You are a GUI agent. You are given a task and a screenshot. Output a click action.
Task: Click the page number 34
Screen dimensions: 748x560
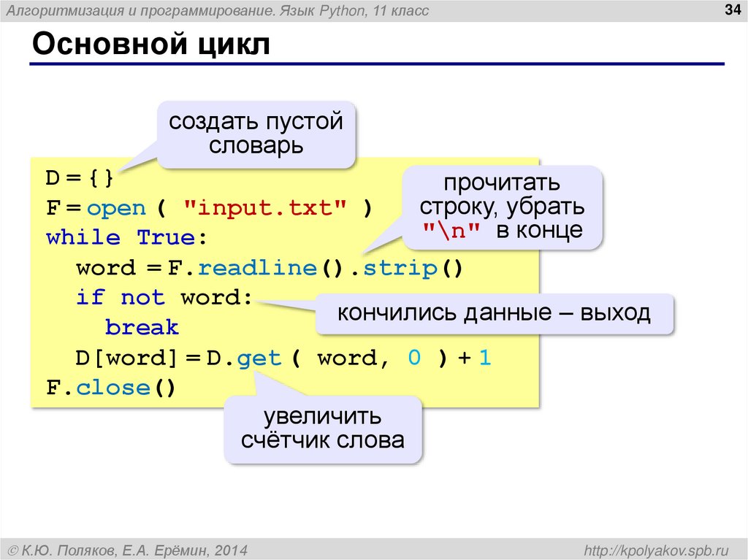coord(732,11)
